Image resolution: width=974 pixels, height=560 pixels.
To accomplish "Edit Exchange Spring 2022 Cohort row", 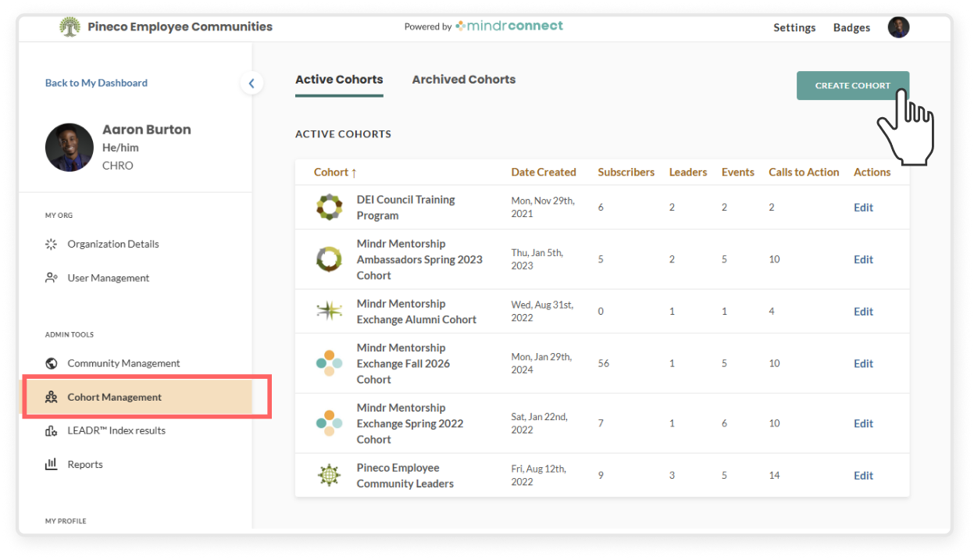I will [x=863, y=423].
